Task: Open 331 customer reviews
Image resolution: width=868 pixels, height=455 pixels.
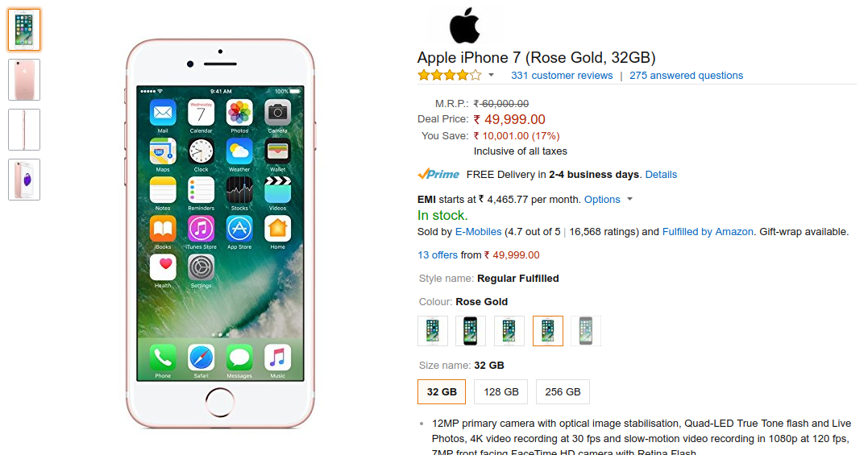Action: [562, 75]
